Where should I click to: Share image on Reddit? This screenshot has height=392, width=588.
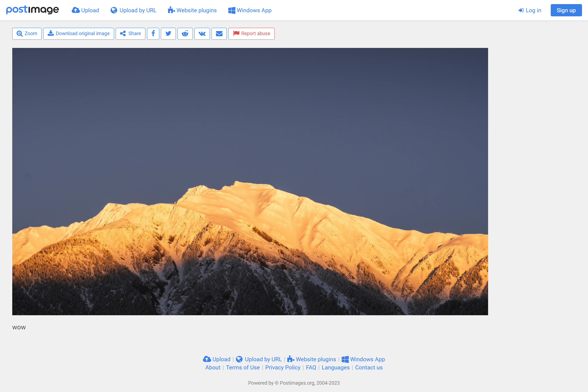pyautogui.click(x=185, y=33)
